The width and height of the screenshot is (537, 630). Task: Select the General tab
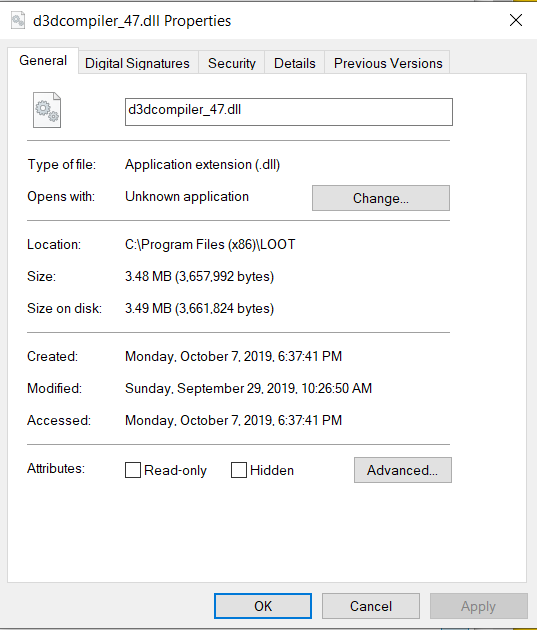point(43,61)
